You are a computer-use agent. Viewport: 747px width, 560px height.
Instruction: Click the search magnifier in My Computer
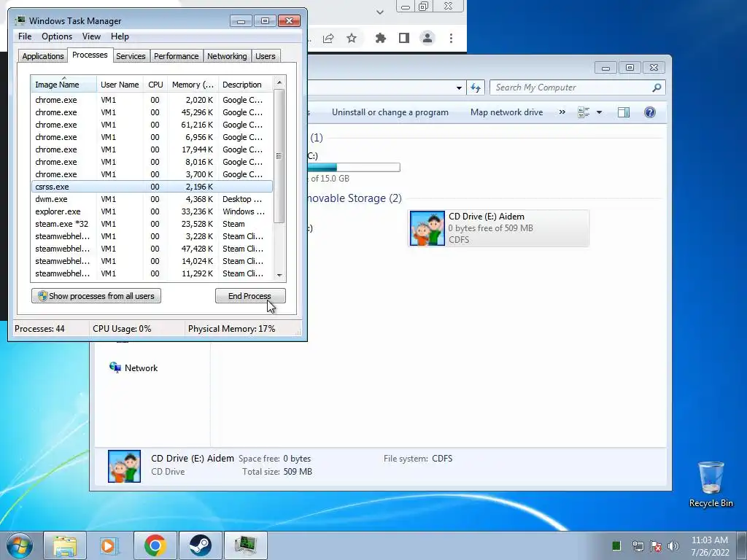tap(657, 87)
